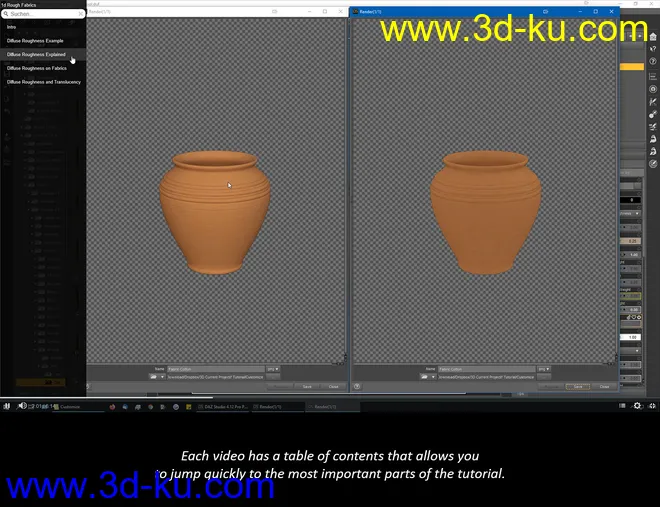Open file type dropdown in right render window

(543, 369)
